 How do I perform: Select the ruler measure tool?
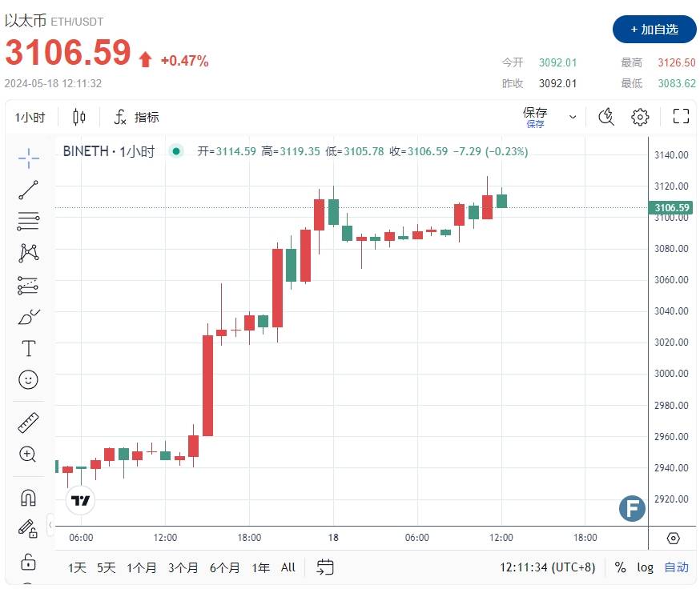pyautogui.click(x=28, y=423)
